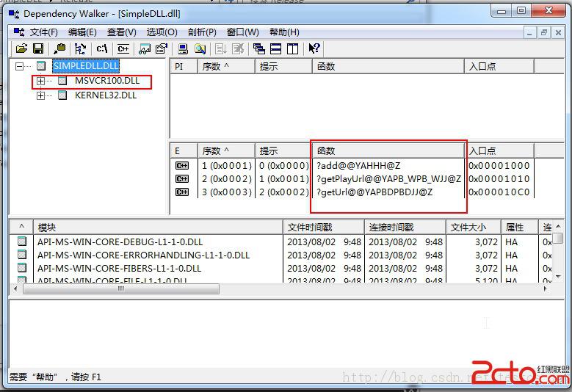The image size is (572, 392).
Task: Click the Open file toolbar icon
Action: 21,48
